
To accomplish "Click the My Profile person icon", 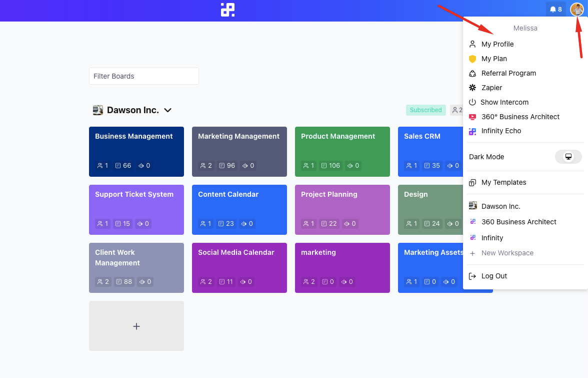I will pyautogui.click(x=472, y=44).
